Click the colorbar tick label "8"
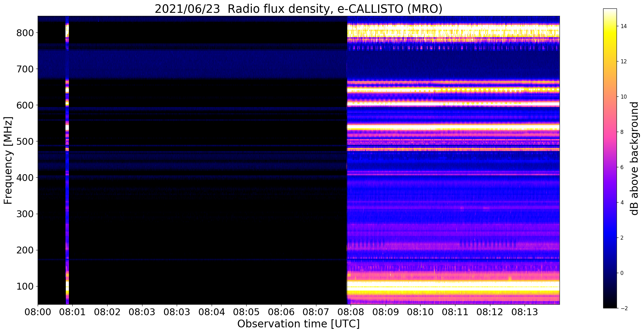The height and width of the screenshot is (333, 644). [x=622, y=132]
